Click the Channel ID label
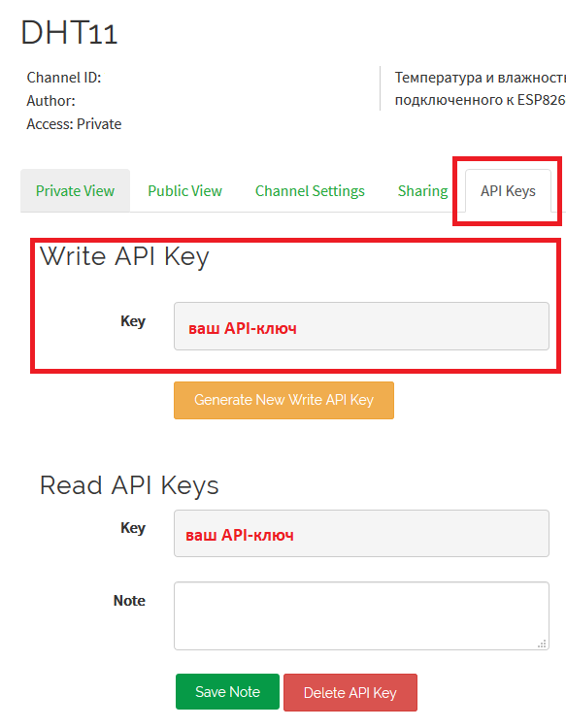566x728 pixels. click(64, 78)
